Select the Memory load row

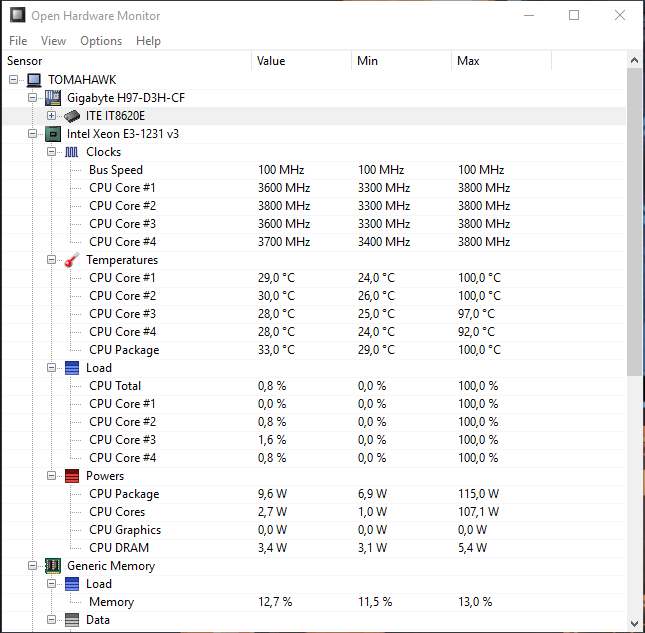coord(315,602)
